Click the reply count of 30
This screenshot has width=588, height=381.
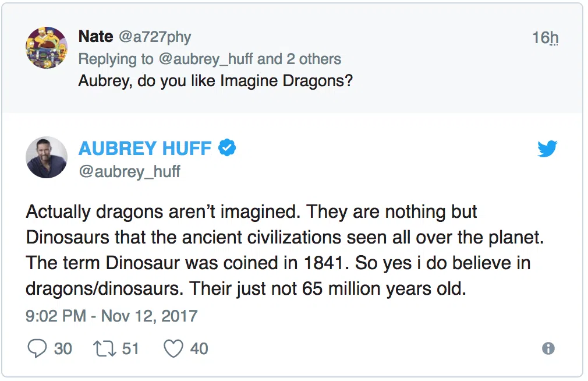(x=63, y=348)
